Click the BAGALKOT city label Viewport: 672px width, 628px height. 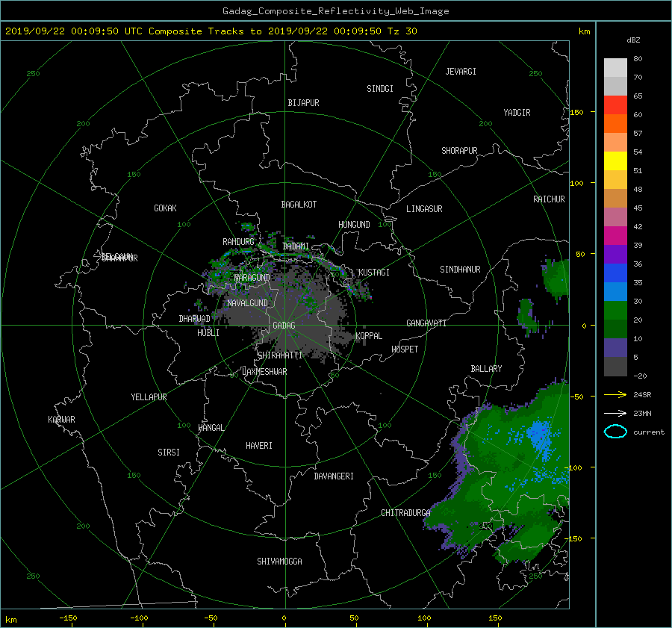[x=299, y=205]
